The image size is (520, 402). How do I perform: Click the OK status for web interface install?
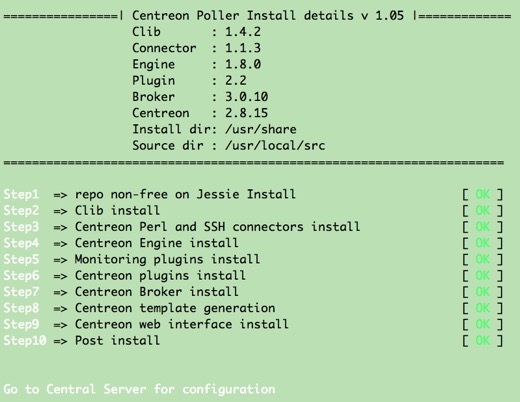[x=483, y=324]
